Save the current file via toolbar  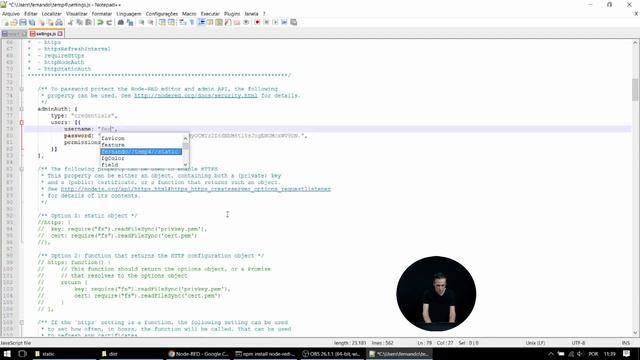coord(23,22)
